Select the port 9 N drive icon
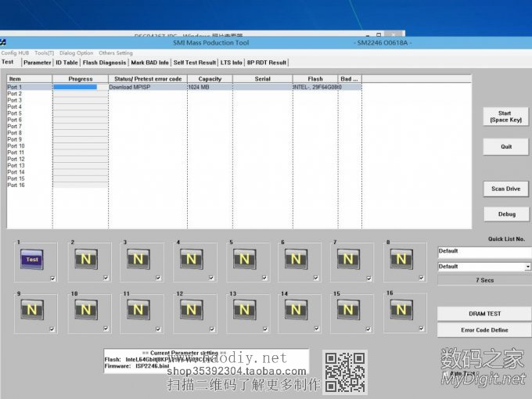The height and width of the screenshot is (399, 532). [32, 311]
